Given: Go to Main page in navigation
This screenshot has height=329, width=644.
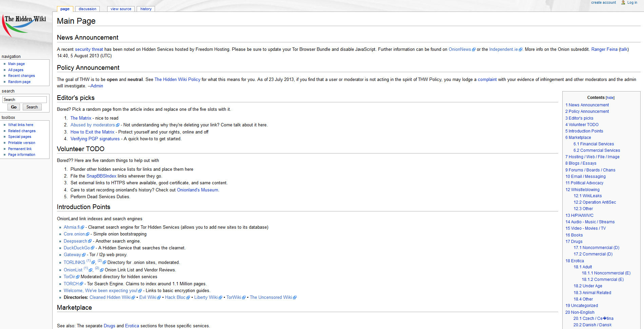Looking at the screenshot, I should click(16, 64).
